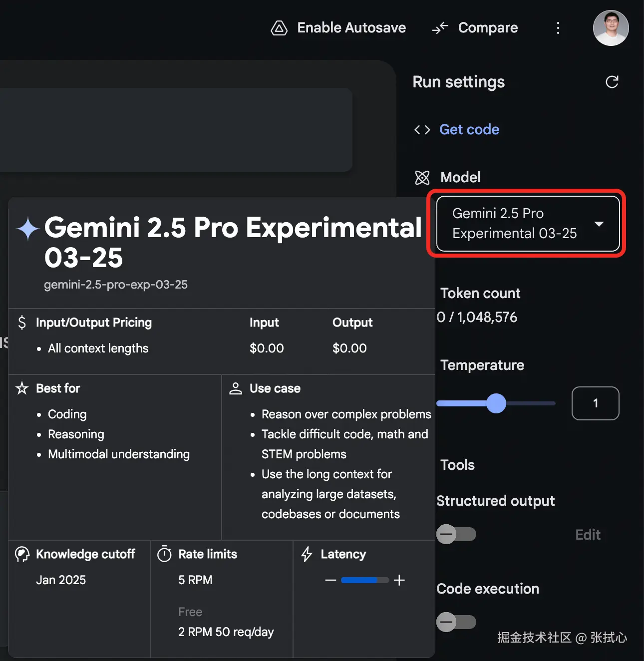Click the Get code angle brackets icon

pos(422,130)
